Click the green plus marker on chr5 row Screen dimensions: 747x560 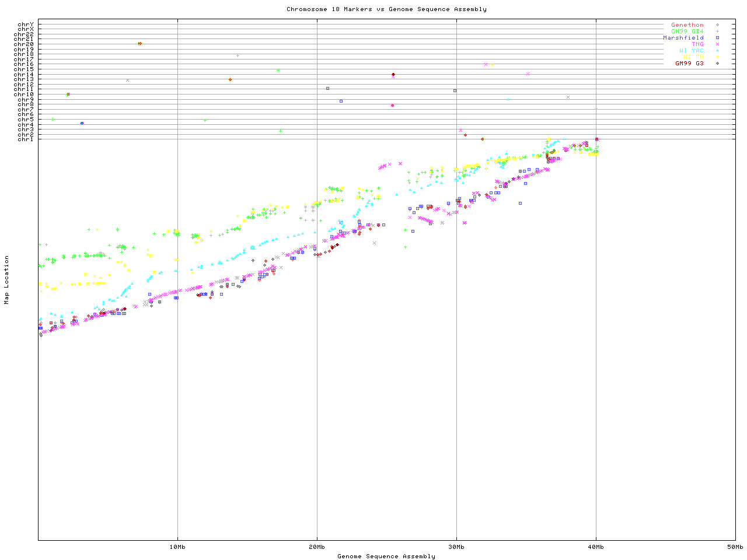(53, 119)
